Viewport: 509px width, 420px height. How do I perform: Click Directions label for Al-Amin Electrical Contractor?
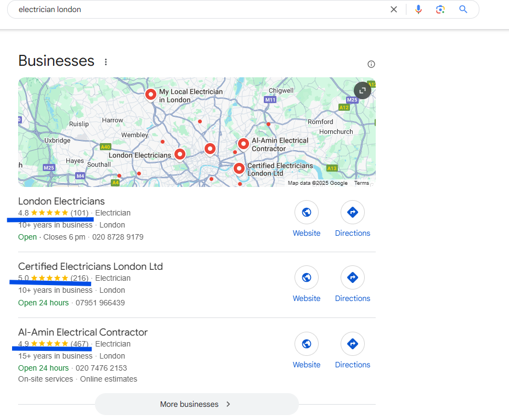(x=353, y=365)
